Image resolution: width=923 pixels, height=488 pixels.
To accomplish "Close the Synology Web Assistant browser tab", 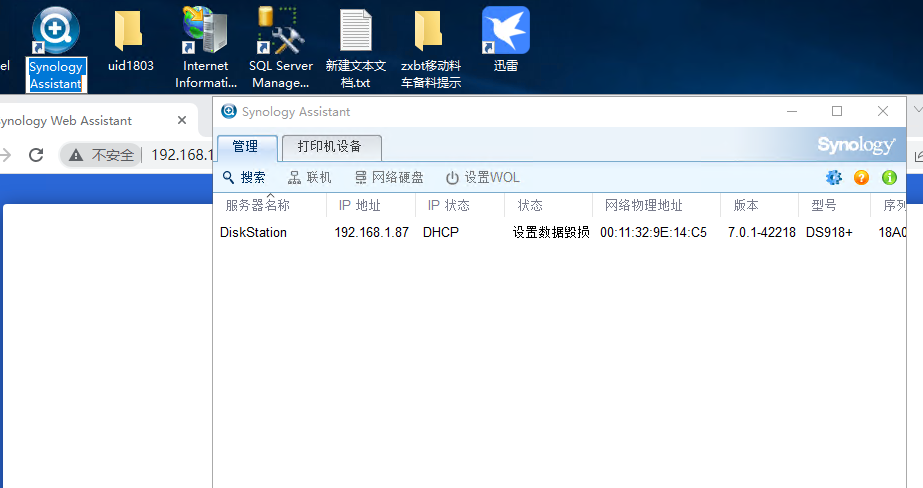I will tap(182, 120).
